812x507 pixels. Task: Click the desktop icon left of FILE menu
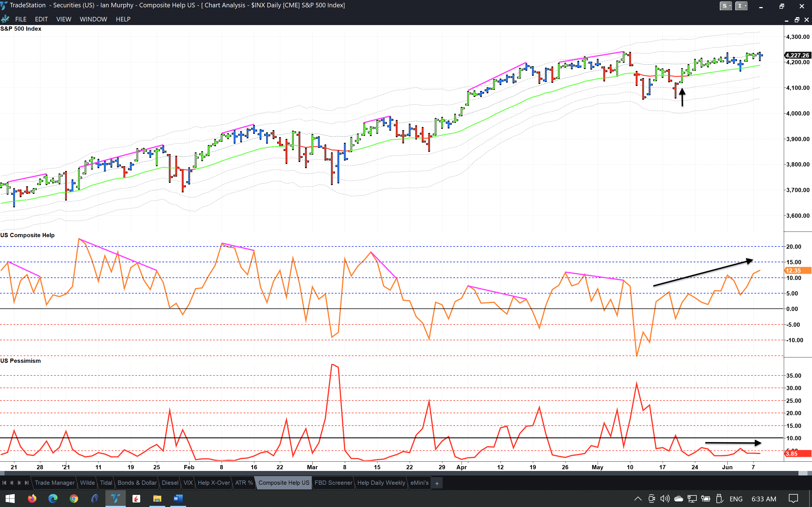(5, 19)
